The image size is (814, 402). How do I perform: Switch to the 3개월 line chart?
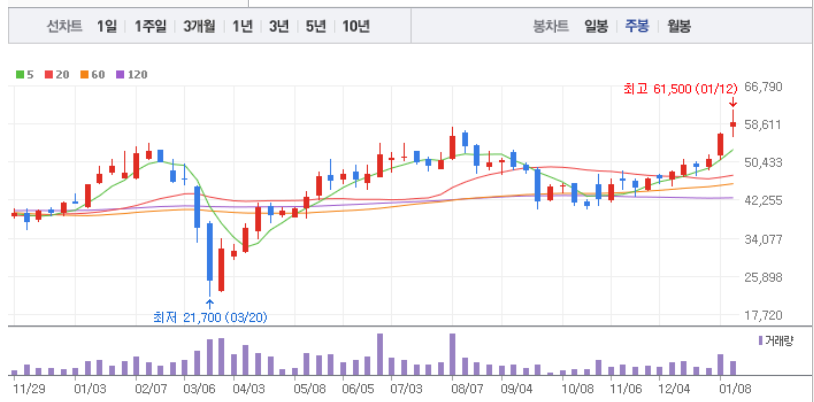pos(199,26)
